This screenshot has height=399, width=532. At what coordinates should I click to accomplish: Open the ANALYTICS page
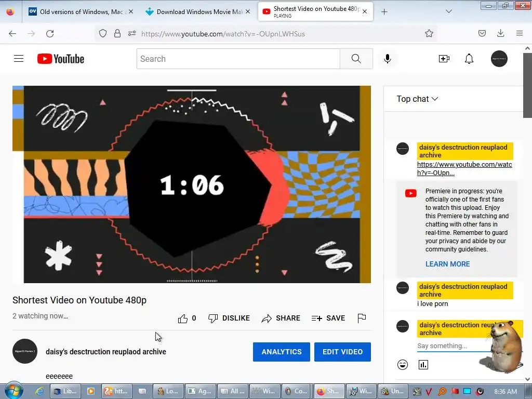[x=281, y=352]
